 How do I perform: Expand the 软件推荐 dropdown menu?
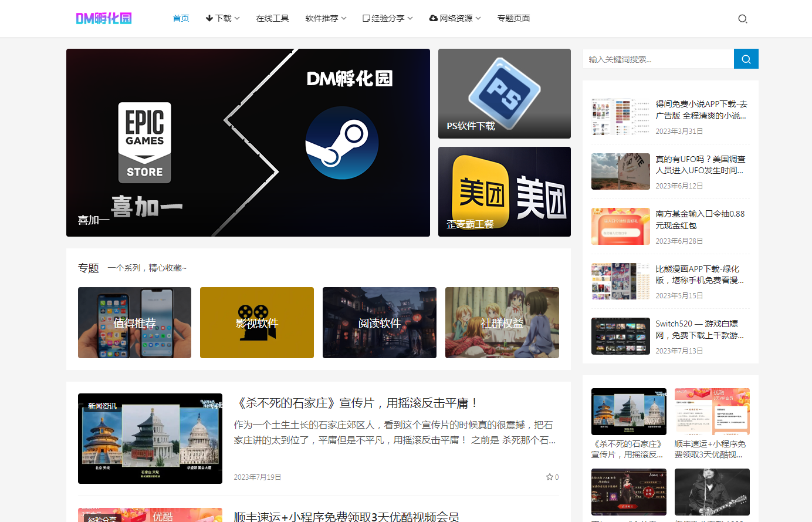[326, 18]
